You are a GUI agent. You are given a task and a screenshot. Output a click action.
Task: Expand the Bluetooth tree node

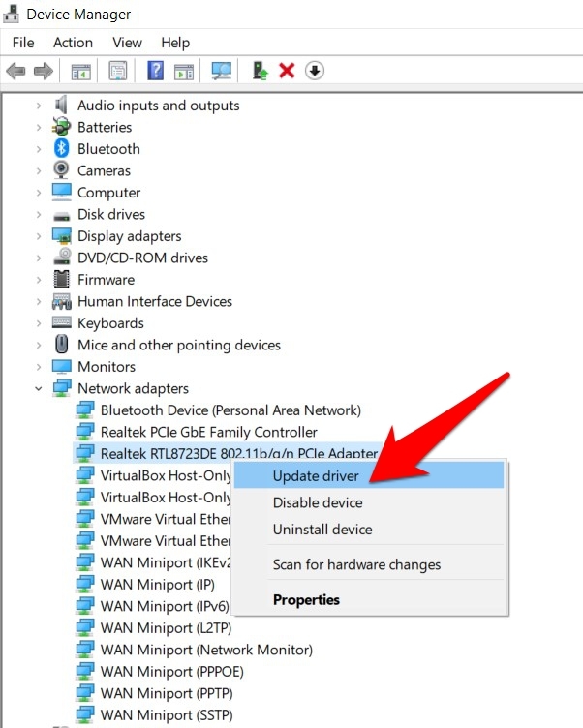coord(39,149)
